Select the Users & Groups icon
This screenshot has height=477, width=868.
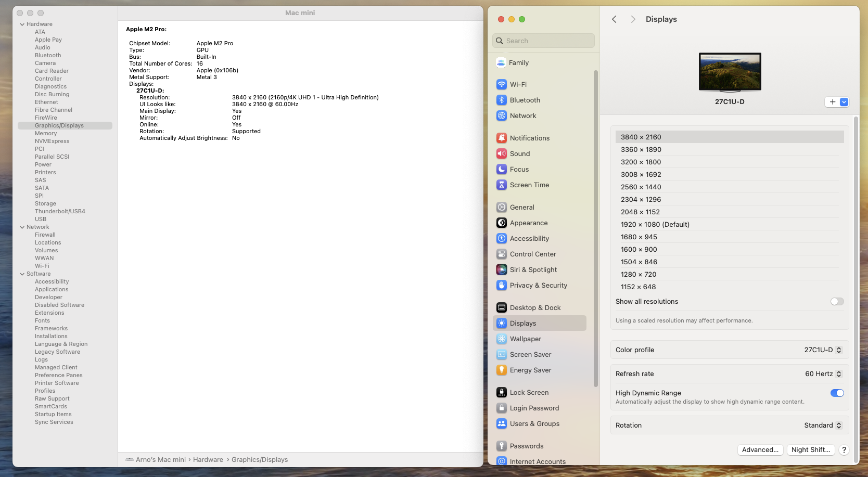(x=502, y=423)
